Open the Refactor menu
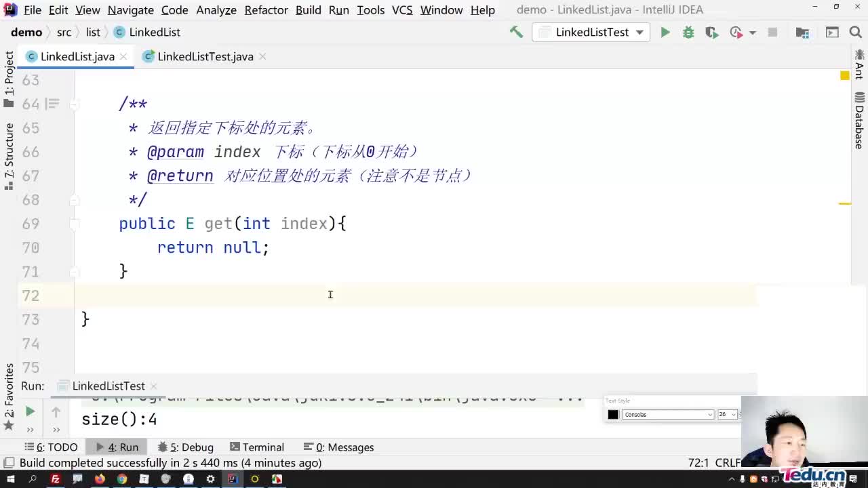Viewport: 868px width, 488px height. click(266, 10)
